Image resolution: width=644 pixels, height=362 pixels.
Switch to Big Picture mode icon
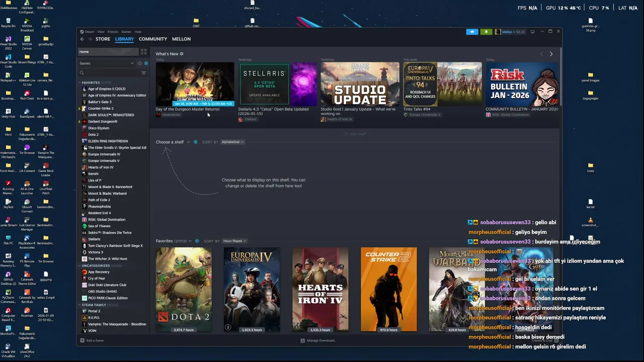(x=533, y=32)
